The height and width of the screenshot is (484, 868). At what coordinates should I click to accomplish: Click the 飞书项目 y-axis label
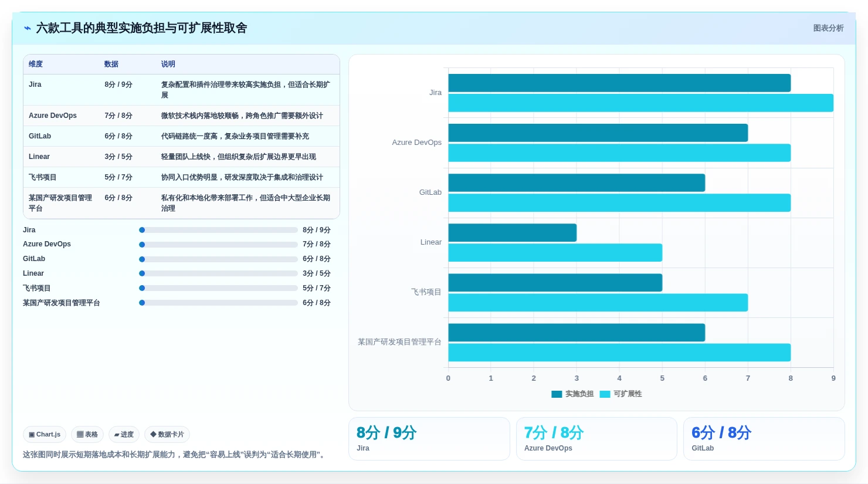tap(426, 292)
